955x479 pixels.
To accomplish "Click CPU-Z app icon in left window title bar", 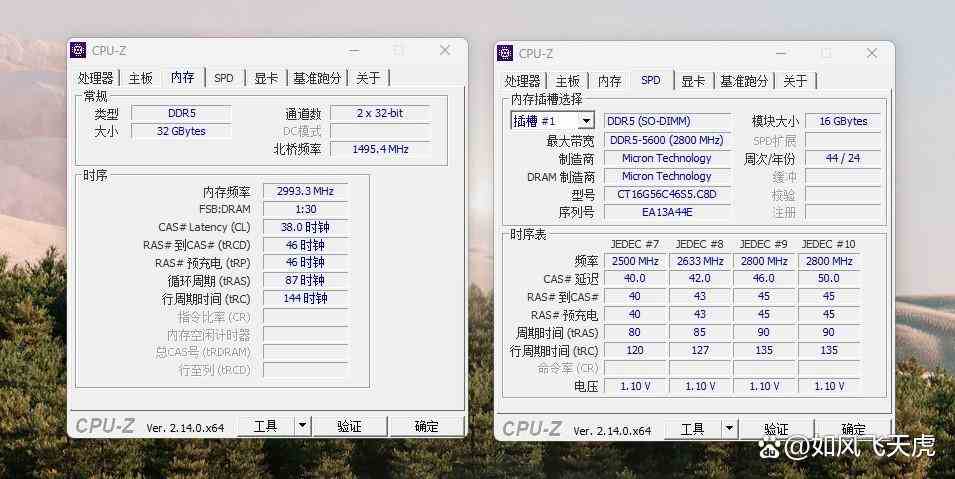I will point(78,50).
